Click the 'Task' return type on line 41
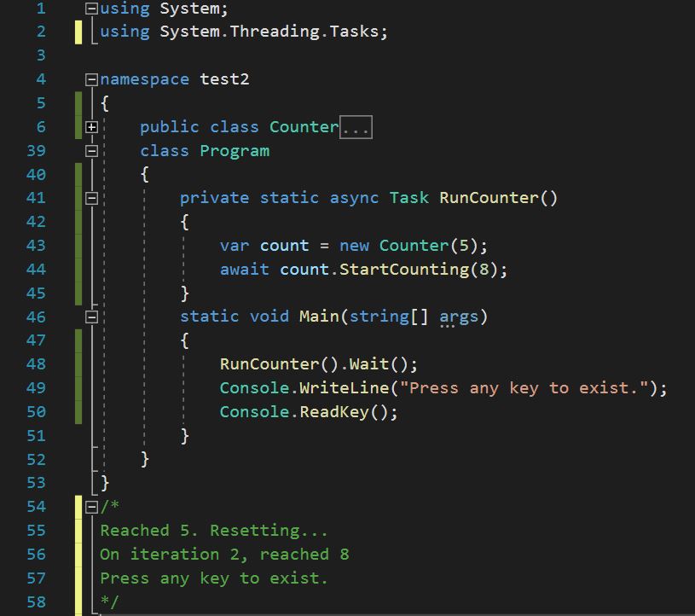Viewport: 695px width, 616px height. [x=409, y=198]
